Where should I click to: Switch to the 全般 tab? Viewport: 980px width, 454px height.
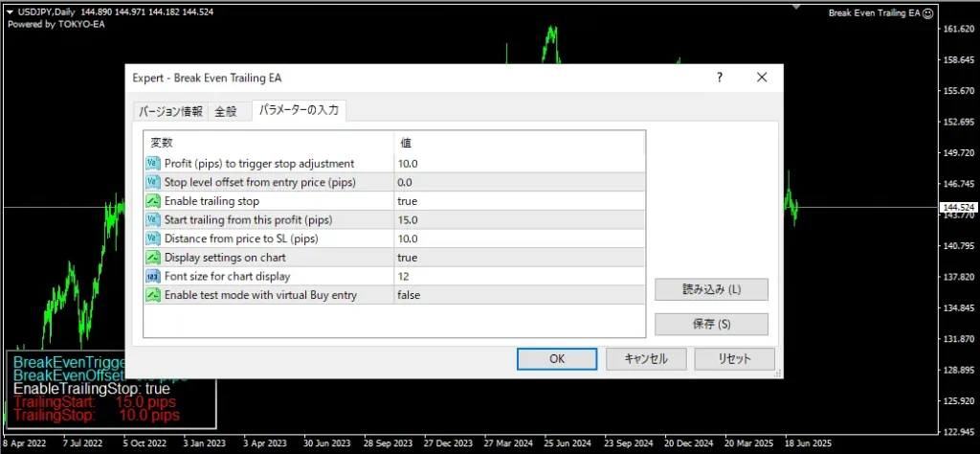pos(226,112)
